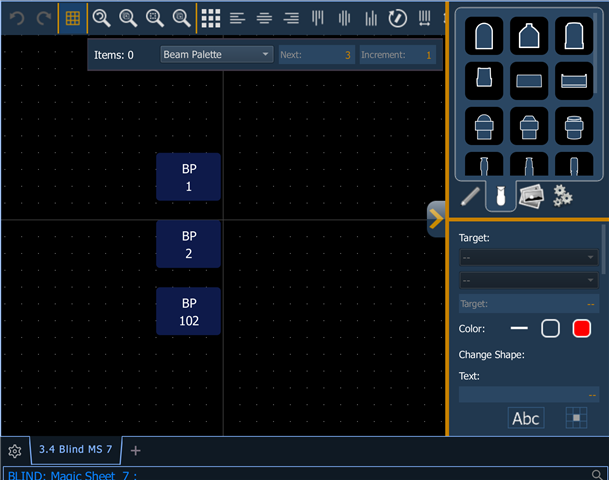Click the nine-square array grid icon
Screen dimensions: 609x480
click(x=210, y=18)
